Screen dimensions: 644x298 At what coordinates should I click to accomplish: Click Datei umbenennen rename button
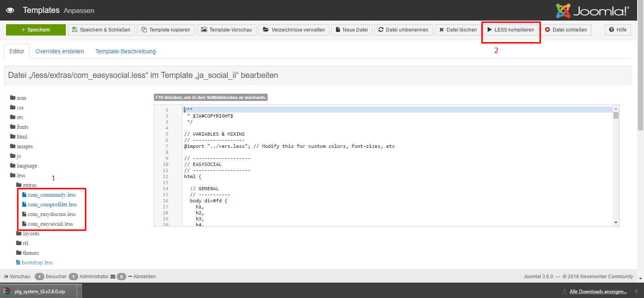point(403,30)
